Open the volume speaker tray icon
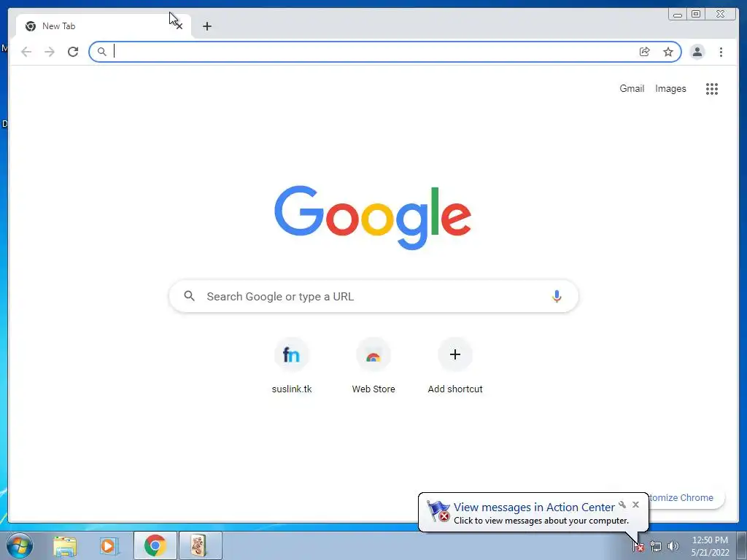747x560 pixels. (673, 547)
